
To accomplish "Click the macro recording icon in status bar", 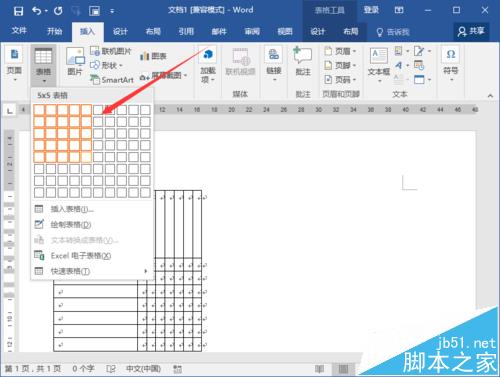I will (178, 369).
